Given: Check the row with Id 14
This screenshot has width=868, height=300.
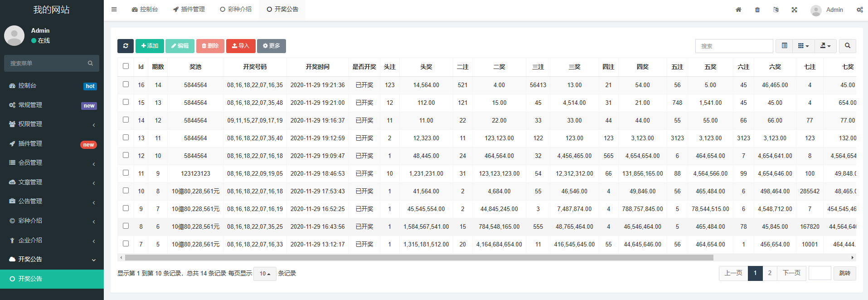Looking at the screenshot, I should 126,120.
